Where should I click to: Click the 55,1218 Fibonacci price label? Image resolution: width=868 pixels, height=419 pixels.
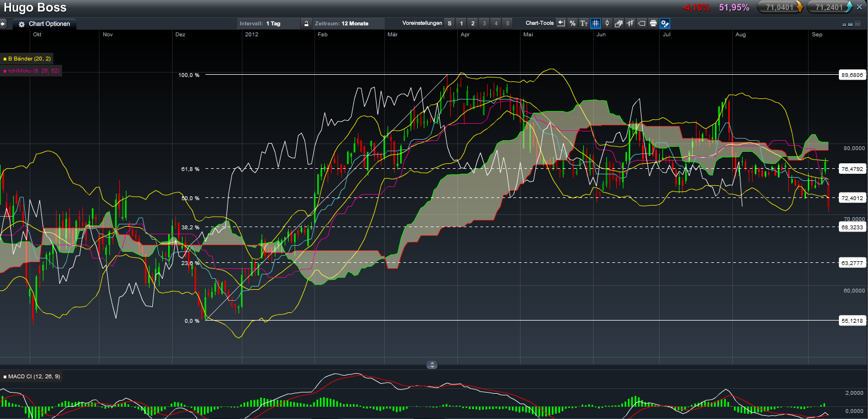point(852,321)
